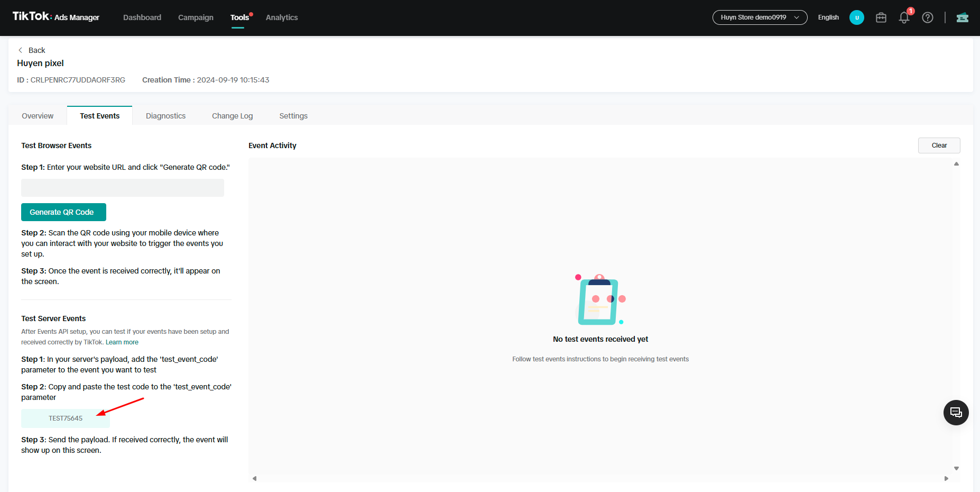Follow the Learn more link
The width and height of the screenshot is (980, 492).
tap(122, 342)
